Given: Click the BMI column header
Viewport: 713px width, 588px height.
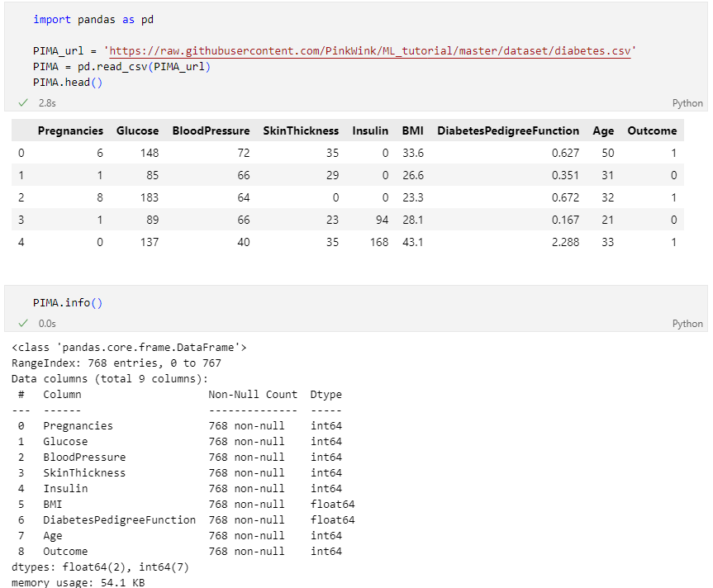Looking at the screenshot, I should 412,130.
